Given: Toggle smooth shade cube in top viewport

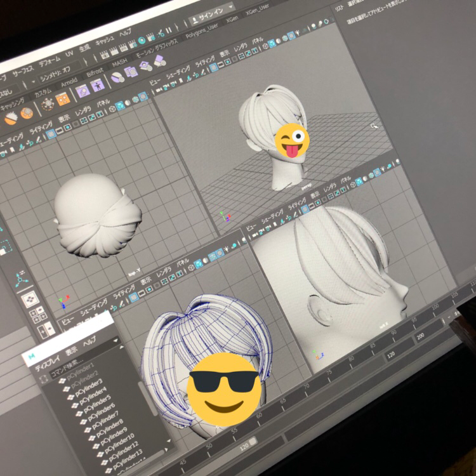Looking at the screenshot, I should point(120,105).
